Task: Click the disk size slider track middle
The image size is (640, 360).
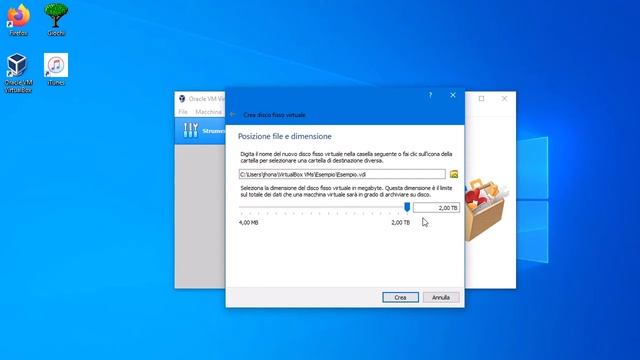Action: coord(324,207)
